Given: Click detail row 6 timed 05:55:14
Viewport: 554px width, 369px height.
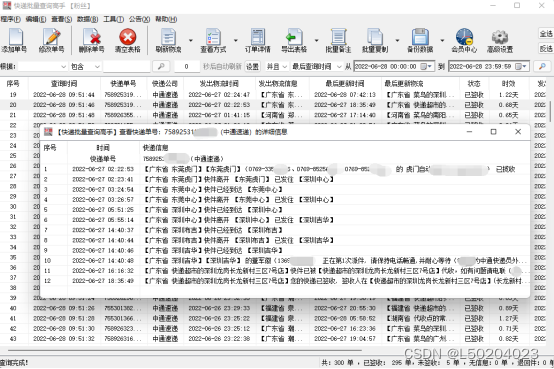Looking at the screenshot, I should click(x=285, y=220).
